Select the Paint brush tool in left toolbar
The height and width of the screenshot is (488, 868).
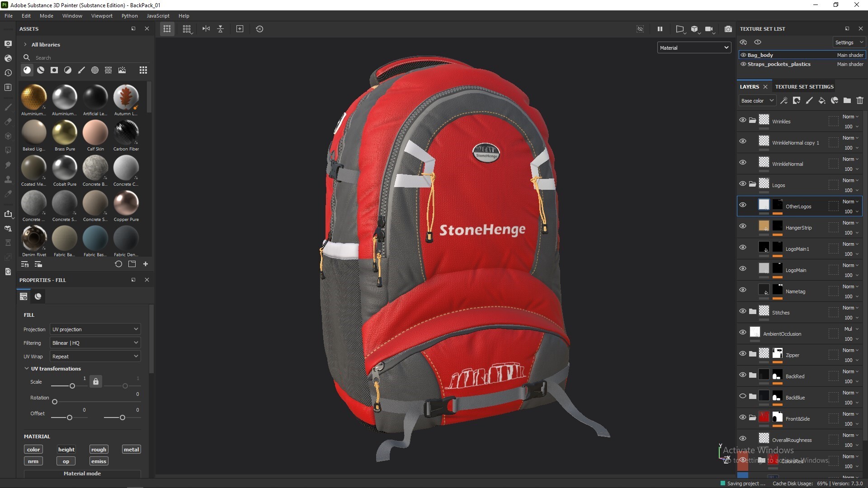click(8, 108)
